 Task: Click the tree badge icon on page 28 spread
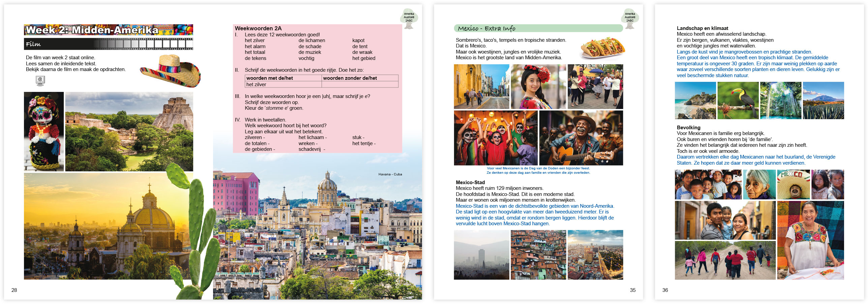click(409, 18)
